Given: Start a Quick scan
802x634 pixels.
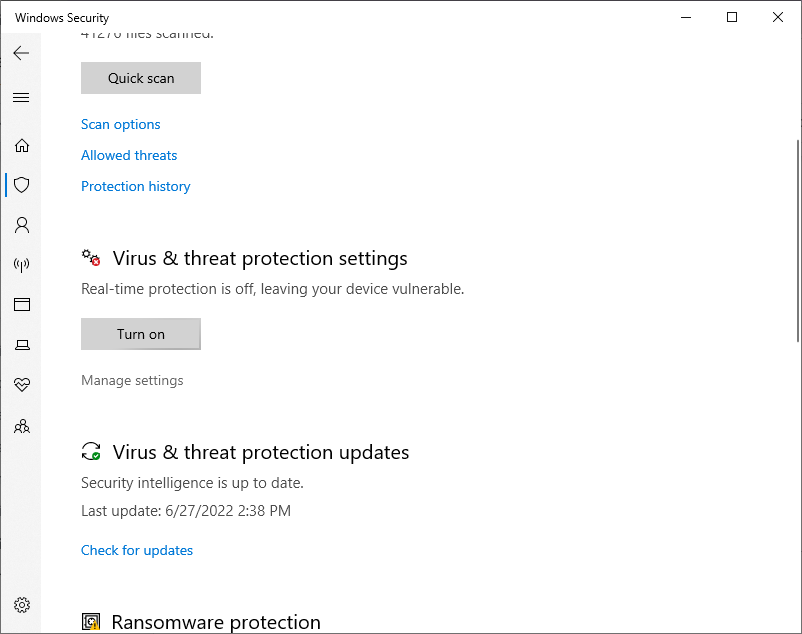Looking at the screenshot, I should click(141, 78).
